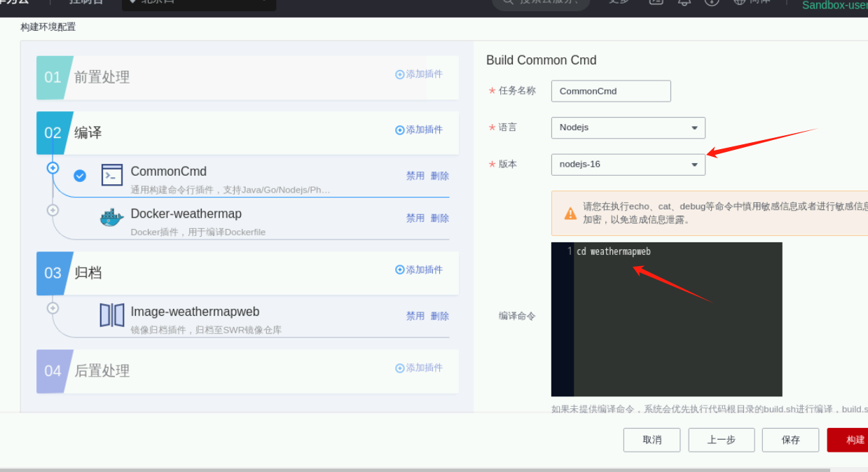Viewport: 868px width, 472px height.
Task: Click line number 1 in the editor gutter
Action: pos(570,251)
